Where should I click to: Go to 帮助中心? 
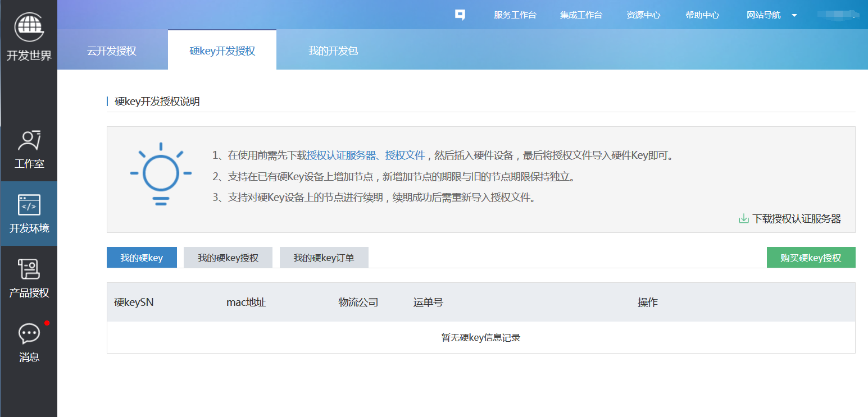pos(702,15)
